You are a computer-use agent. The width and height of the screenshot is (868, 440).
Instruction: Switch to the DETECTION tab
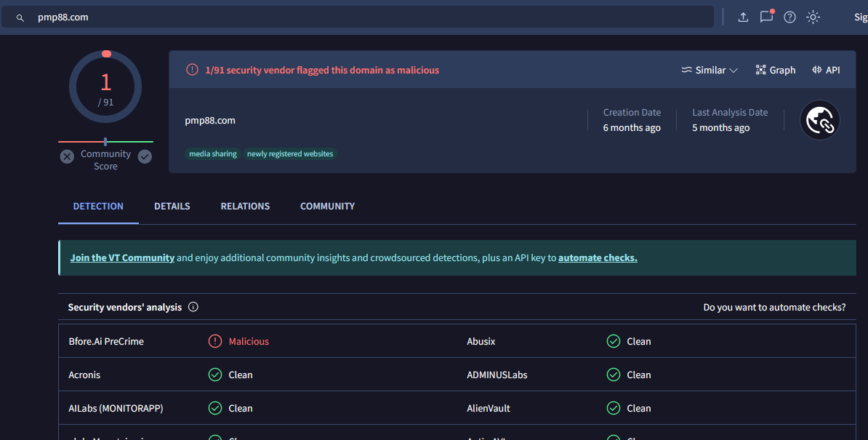[x=99, y=206]
